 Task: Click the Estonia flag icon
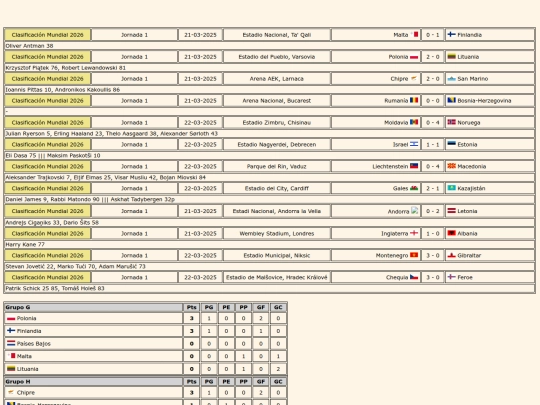451,144
